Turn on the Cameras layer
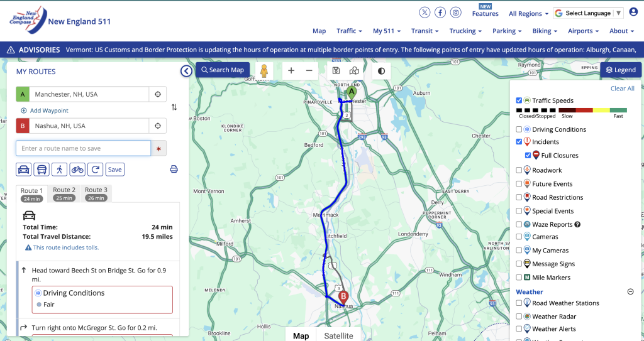Screen dimensions: 644x341 (x=519, y=237)
